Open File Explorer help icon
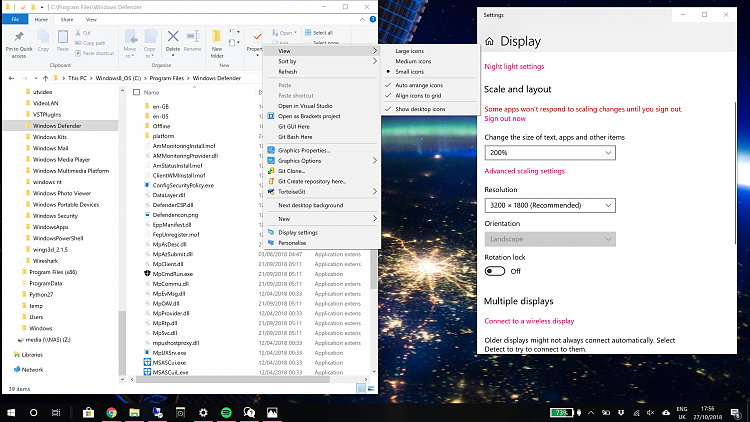750x422 pixels. pyautogui.click(x=373, y=19)
